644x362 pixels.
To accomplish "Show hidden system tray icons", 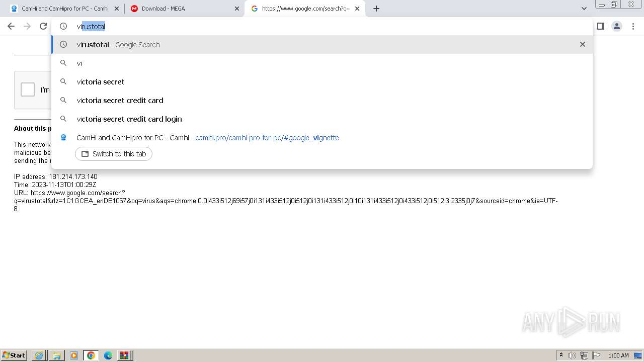I will 561,355.
